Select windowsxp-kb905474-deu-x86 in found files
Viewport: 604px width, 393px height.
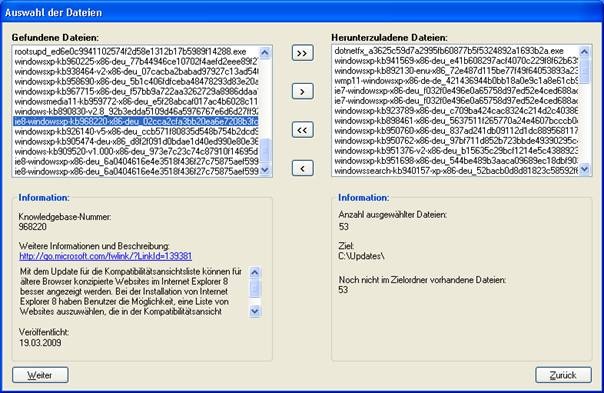coord(136,141)
